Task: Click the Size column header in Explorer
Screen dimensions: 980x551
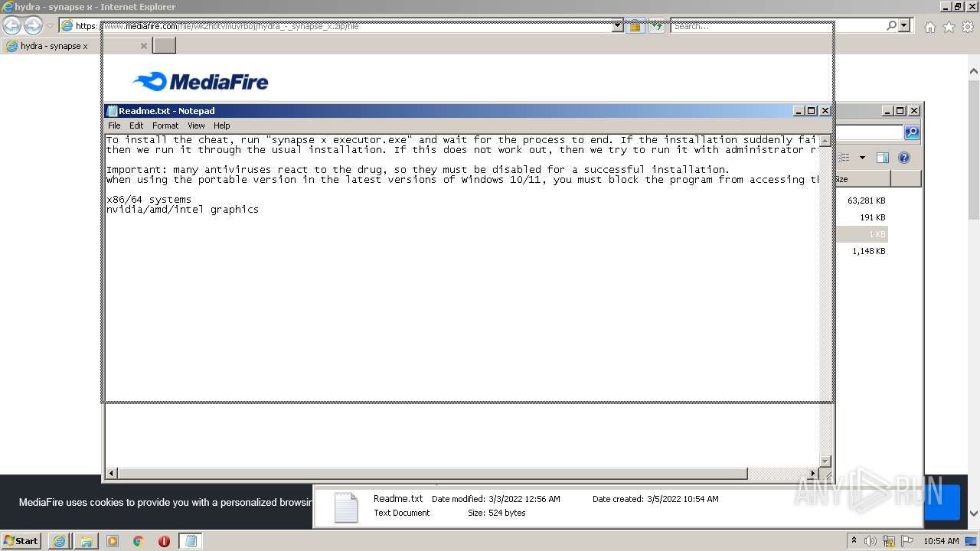Action: point(862,179)
